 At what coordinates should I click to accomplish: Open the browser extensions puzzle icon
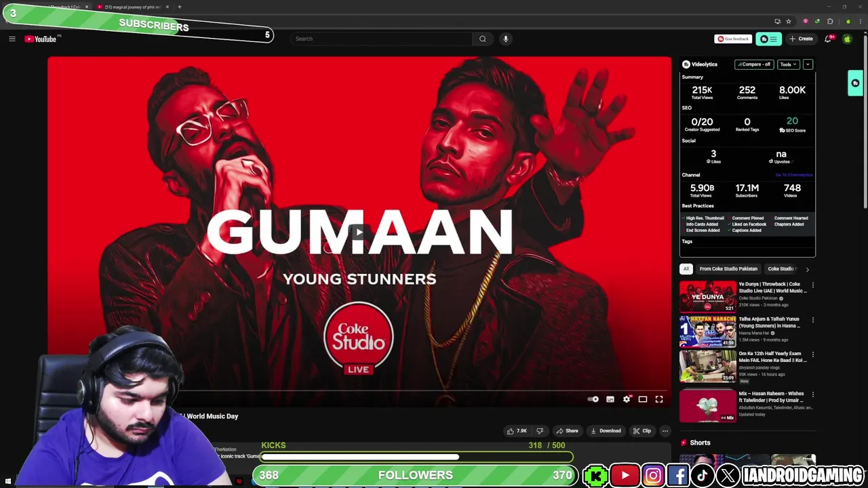(x=830, y=21)
